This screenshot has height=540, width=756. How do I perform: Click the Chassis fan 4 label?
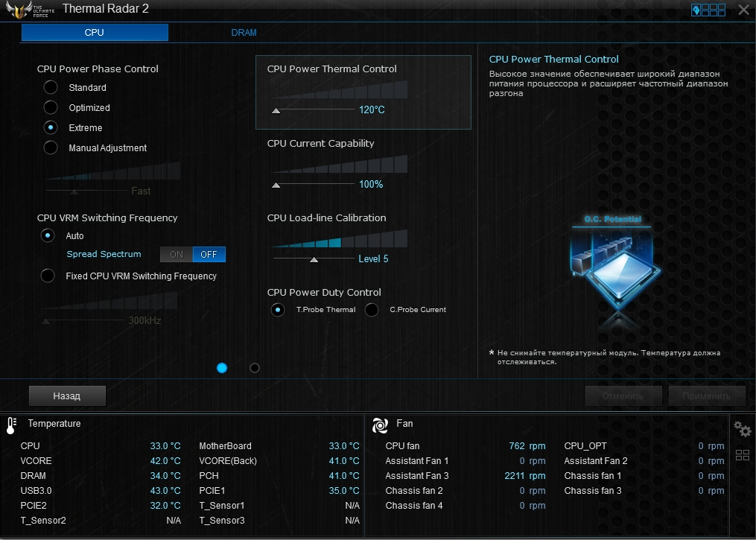point(414,506)
